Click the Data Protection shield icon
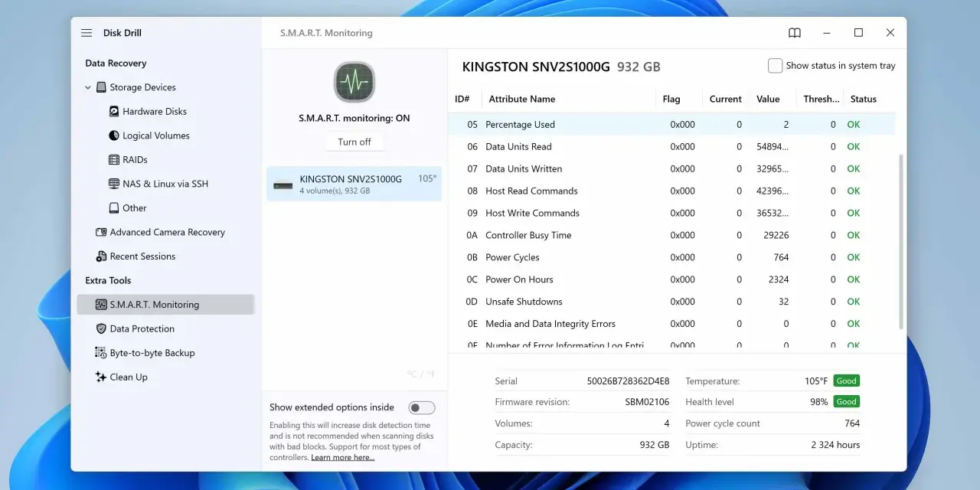Image resolution: width=980 pixels, height=490 pixels. [101, 328]
